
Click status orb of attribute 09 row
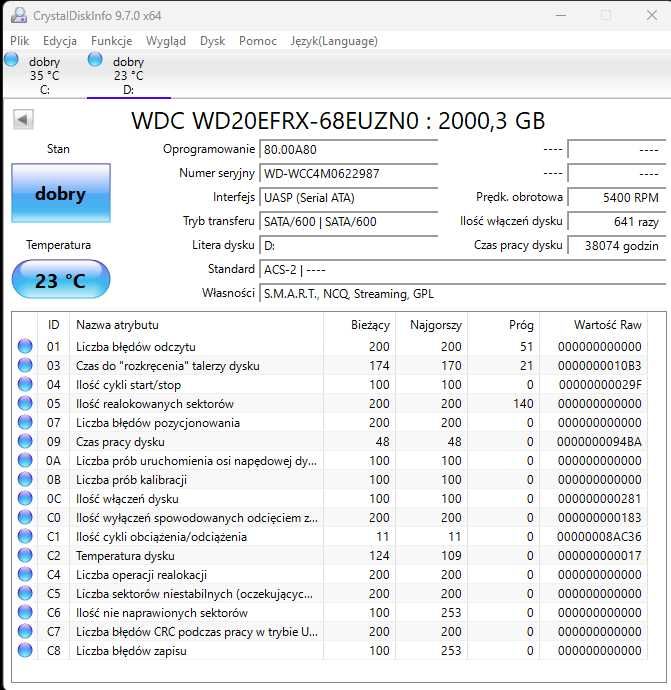coord(25,441)
